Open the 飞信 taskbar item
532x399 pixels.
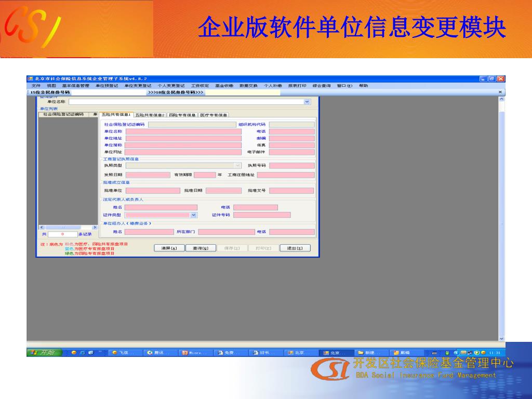coord(125,353)
